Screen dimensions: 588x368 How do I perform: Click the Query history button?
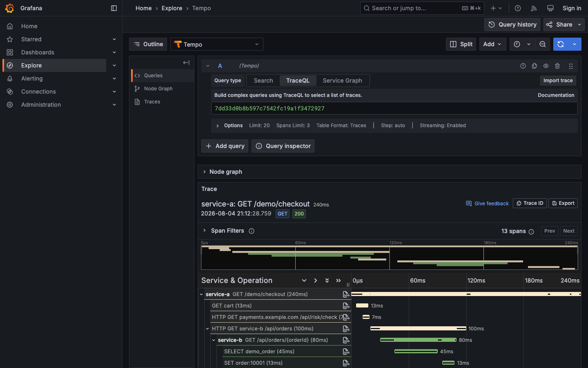512,25
